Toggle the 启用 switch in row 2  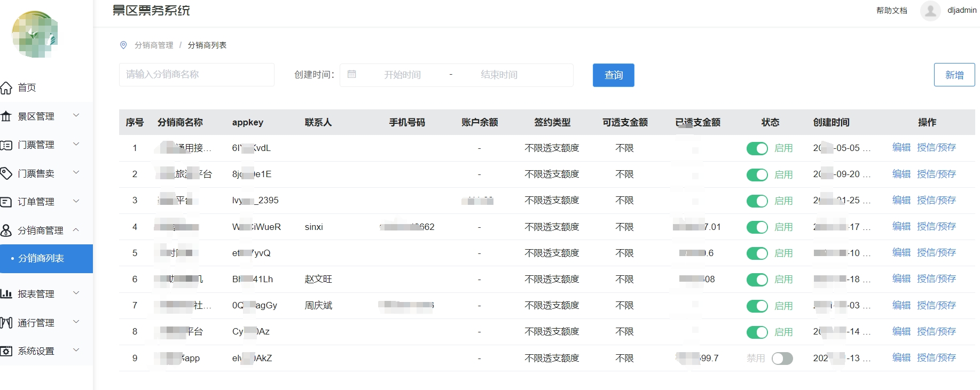pyautogui.click(x=757, y=174)
